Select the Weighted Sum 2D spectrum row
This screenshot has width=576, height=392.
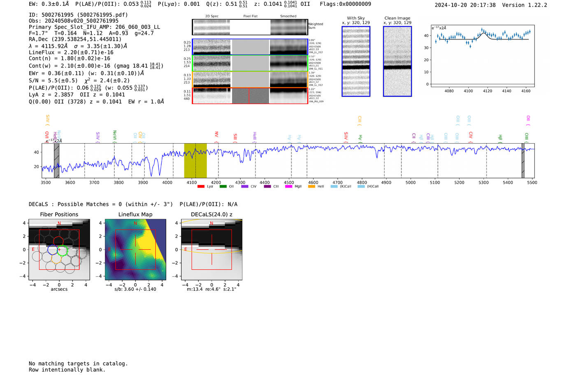250,27
